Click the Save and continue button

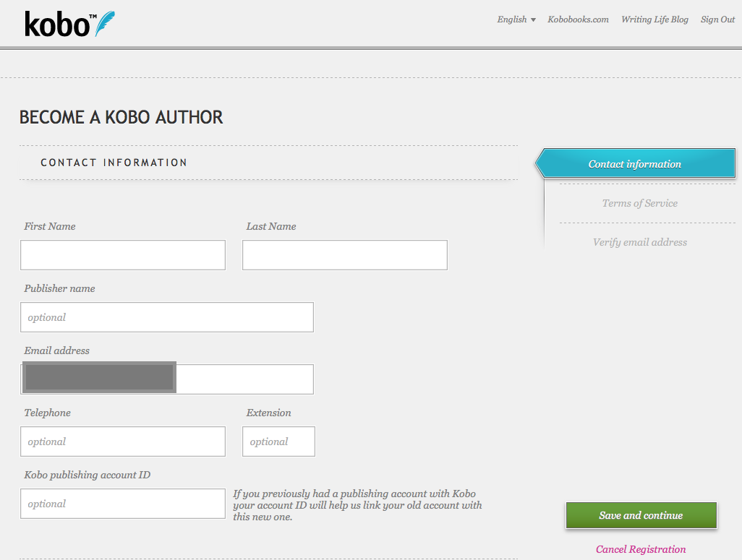pyautogui.click(x=641, y=515)
